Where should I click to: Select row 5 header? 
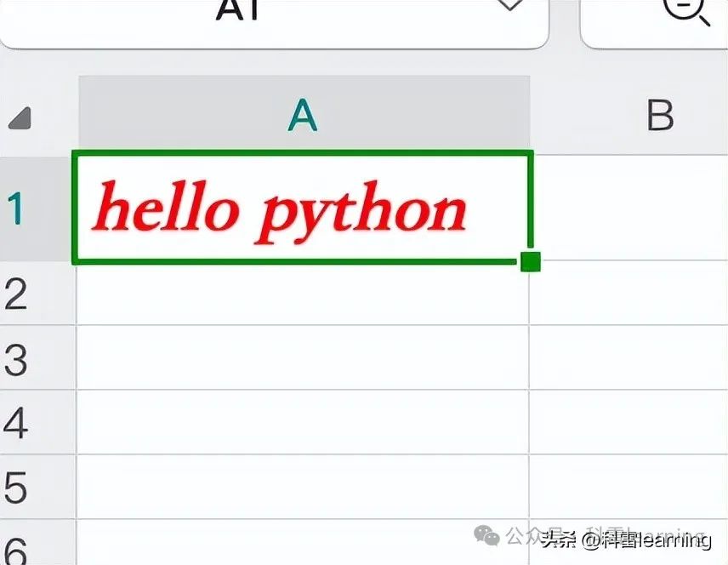coord(17,488)
